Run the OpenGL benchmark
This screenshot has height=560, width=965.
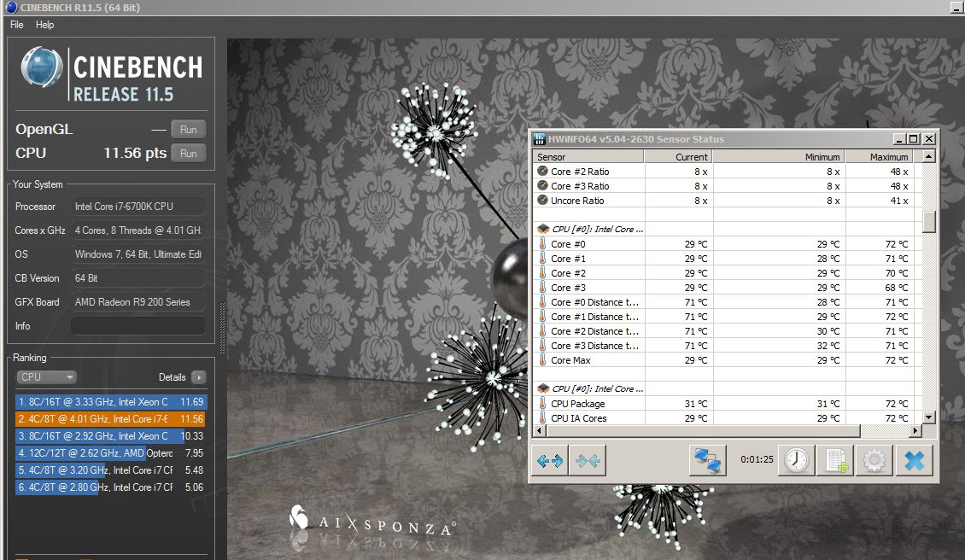(189, 129)
